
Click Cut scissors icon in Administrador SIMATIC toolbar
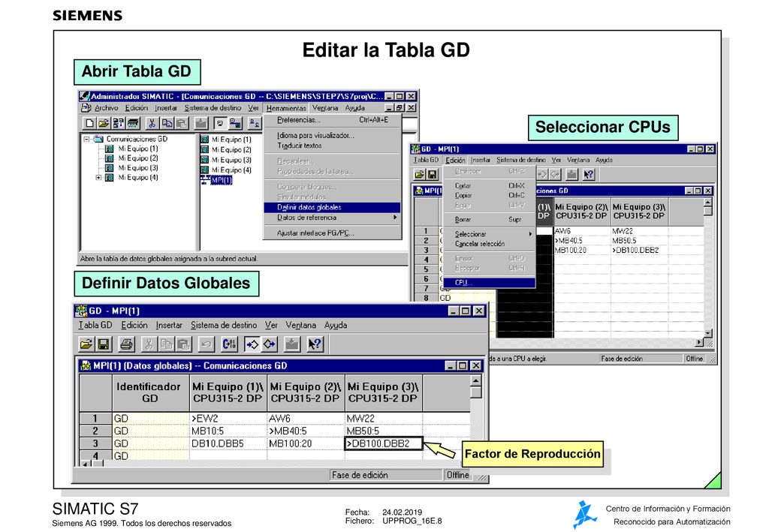[152, 124]
